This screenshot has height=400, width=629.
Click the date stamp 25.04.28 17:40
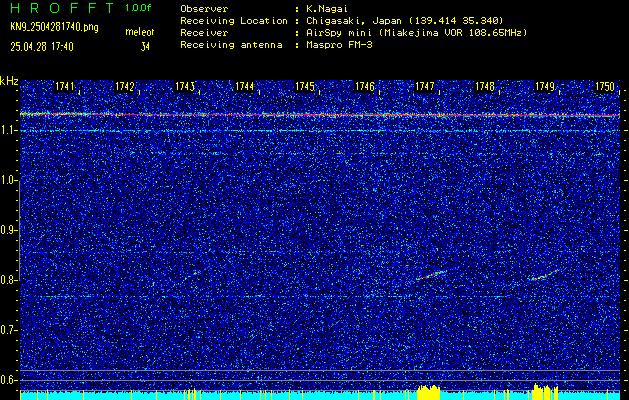tap(42, 47)
